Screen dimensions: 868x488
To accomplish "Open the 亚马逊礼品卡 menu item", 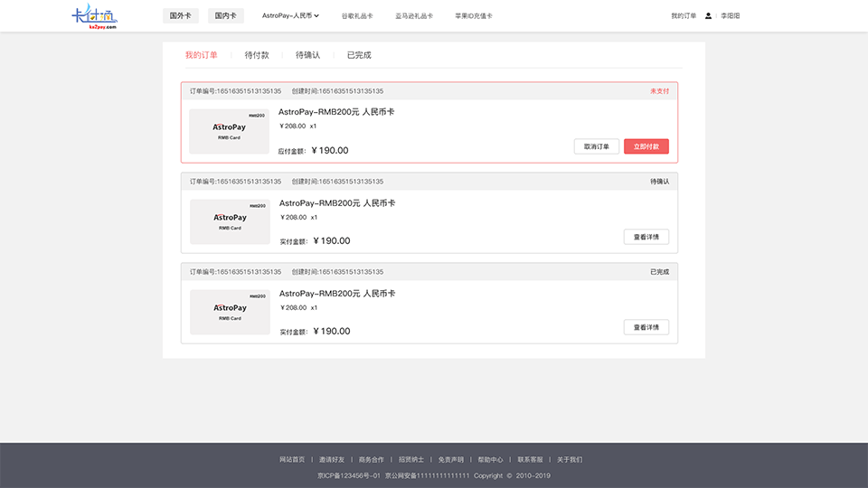I will pos(414,16).
